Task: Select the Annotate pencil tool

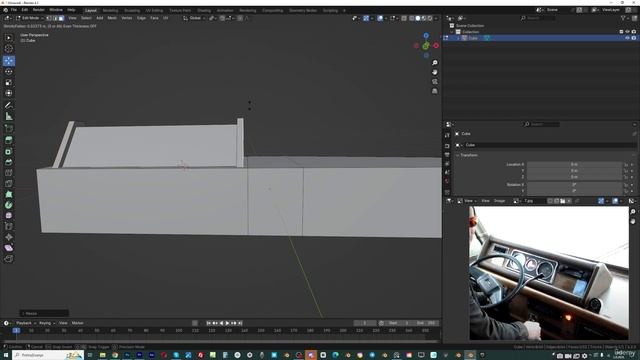Action: (9, 105)
